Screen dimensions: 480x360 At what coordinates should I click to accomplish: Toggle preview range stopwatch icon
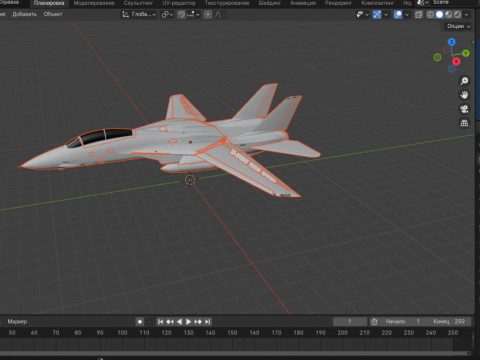(x=374, y=322)
